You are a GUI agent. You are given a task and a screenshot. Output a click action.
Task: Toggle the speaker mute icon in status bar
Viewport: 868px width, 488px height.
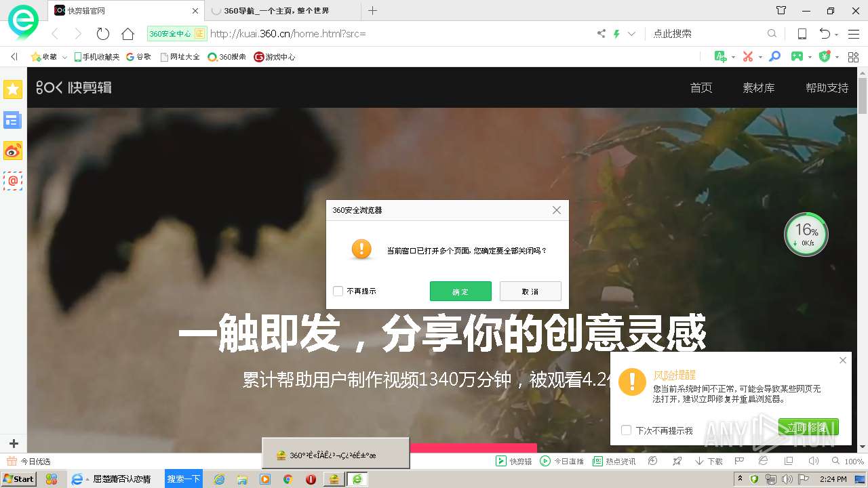[813, 461]
